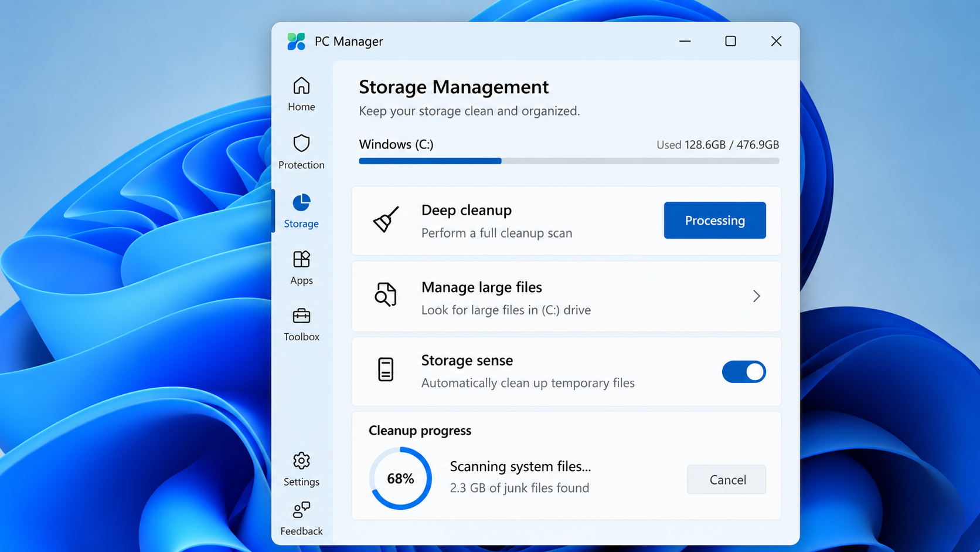This screenshot has height=552, width=980.
Task: Expand Manage large files chevron
Action: (757, 296)
